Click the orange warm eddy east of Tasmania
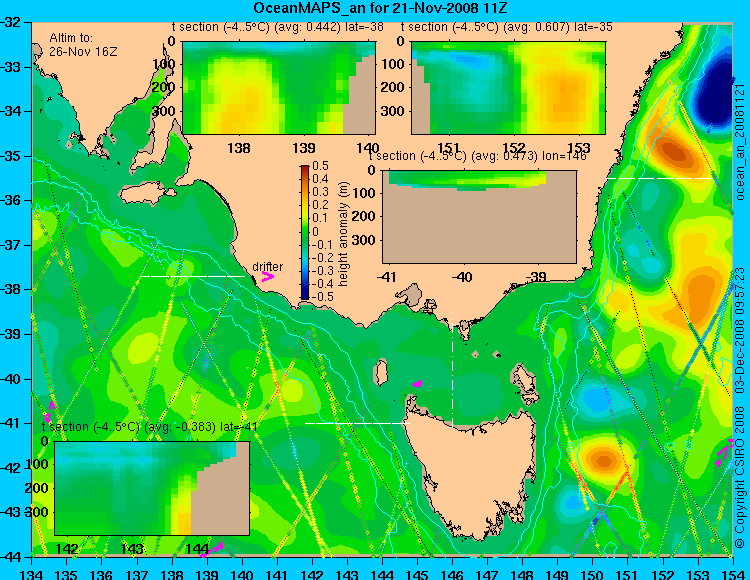 (604, 460)
